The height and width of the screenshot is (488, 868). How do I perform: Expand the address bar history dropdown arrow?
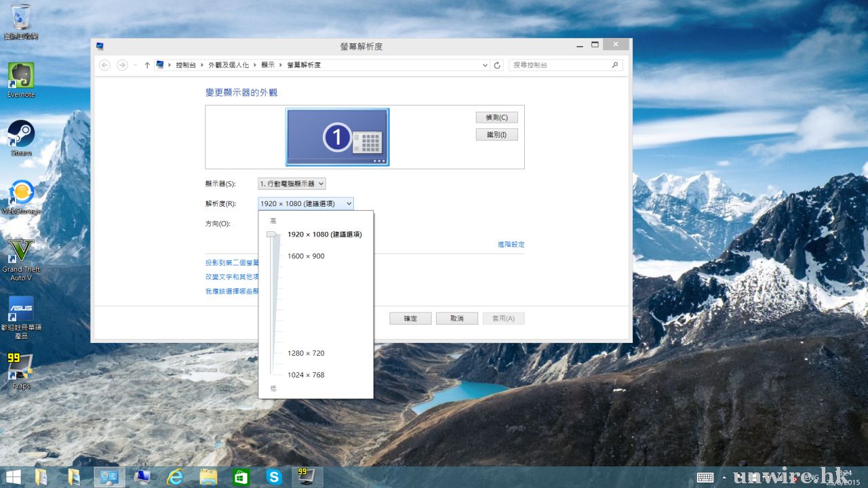pyautogui.click(x=485, y=65)
